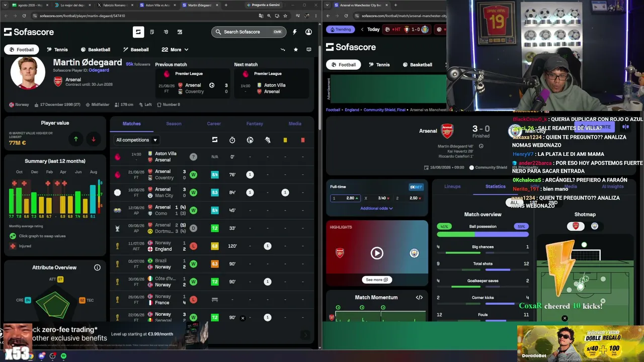Switch to the Career tab
This screenshot has height=362, width=644.
(214, 124)
